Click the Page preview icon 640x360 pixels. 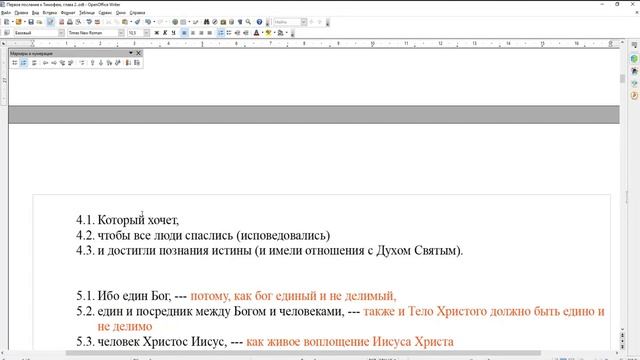[x=78, y=22]
